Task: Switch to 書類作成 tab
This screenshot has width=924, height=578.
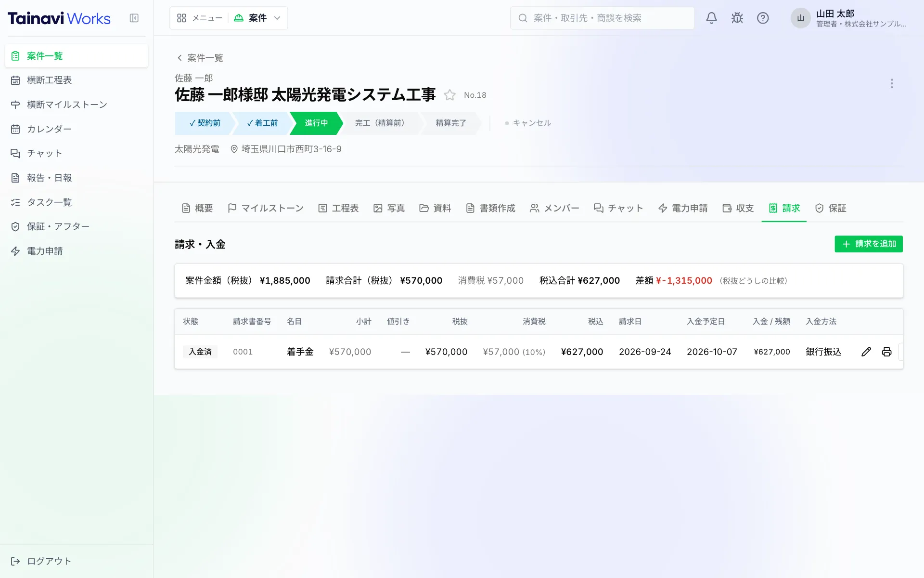Action: (x=490, y=208)
